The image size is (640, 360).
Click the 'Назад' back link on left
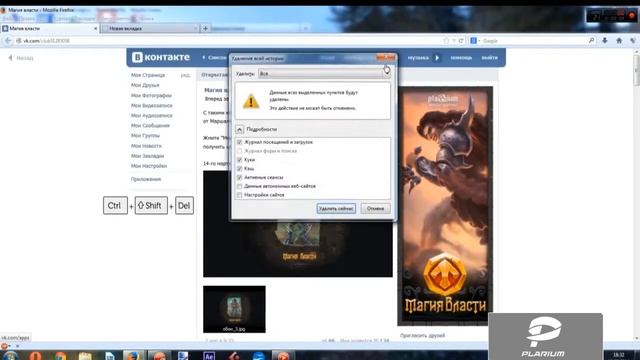point(21,58)
